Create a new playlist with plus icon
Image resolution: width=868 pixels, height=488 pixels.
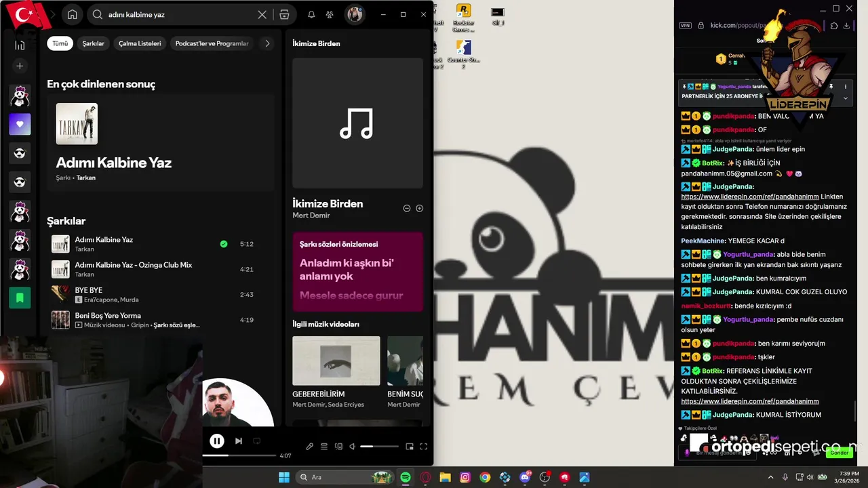20,66
